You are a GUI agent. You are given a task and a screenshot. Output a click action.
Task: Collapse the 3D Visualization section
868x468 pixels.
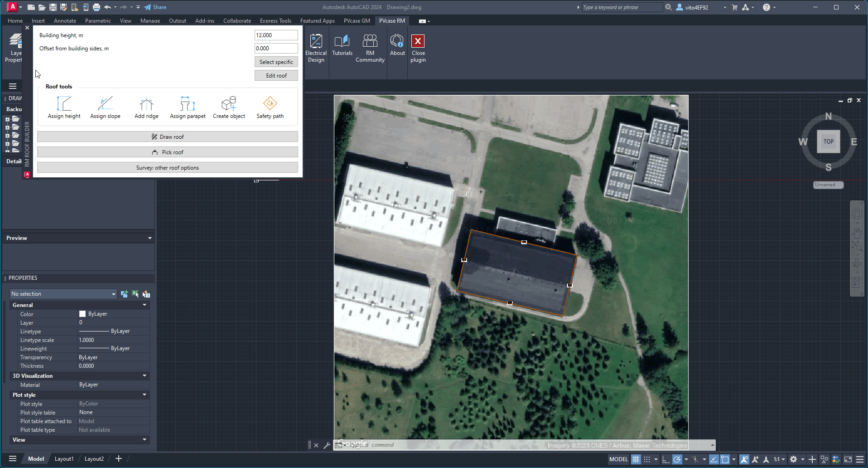[x=145, y=376]
